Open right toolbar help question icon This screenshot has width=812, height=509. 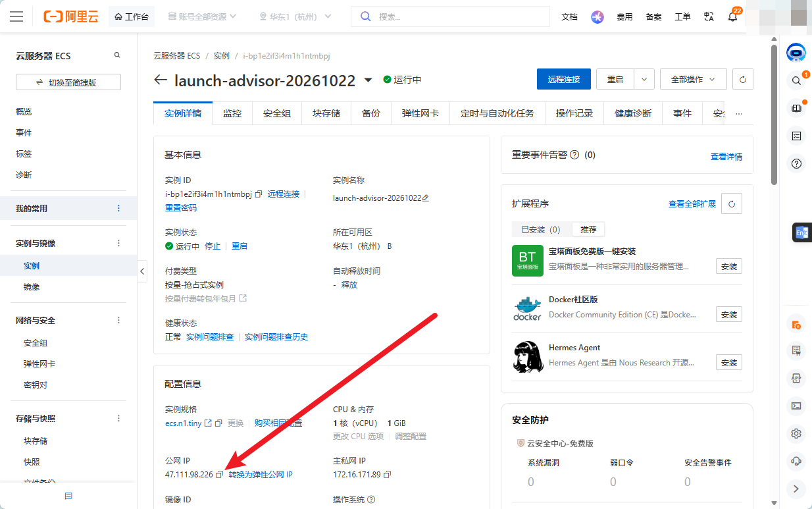[796, 163]
